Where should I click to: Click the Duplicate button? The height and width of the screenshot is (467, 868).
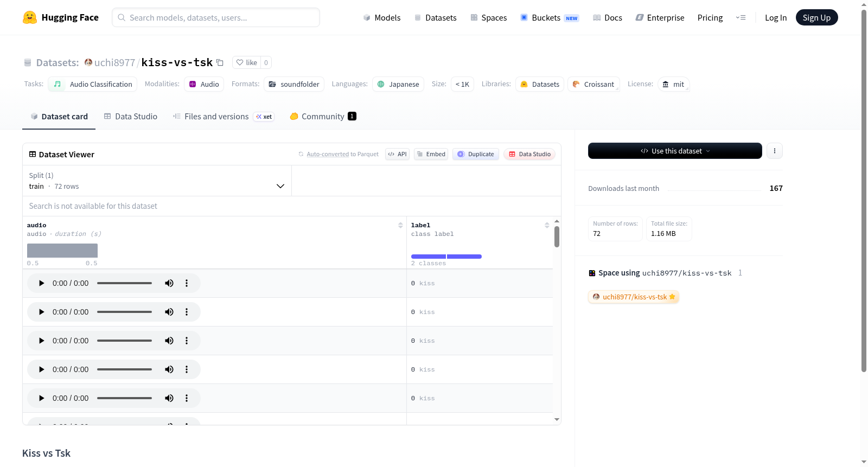click(476, 154)
